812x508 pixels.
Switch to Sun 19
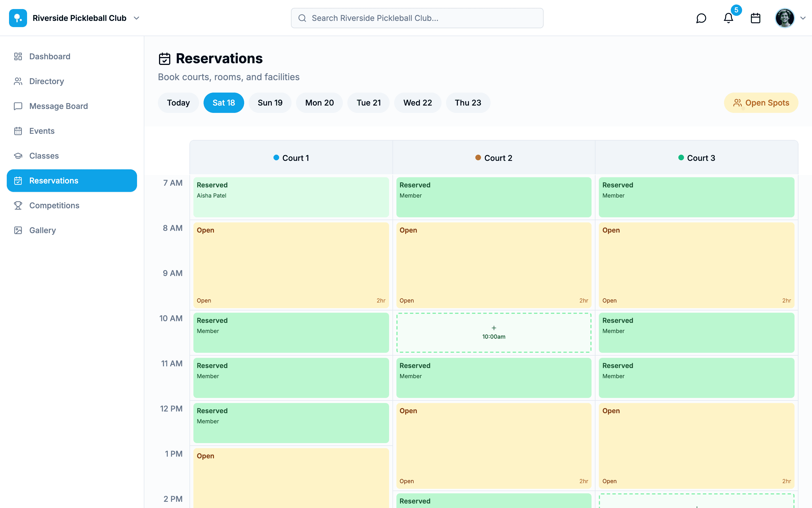tap(270, 103)
